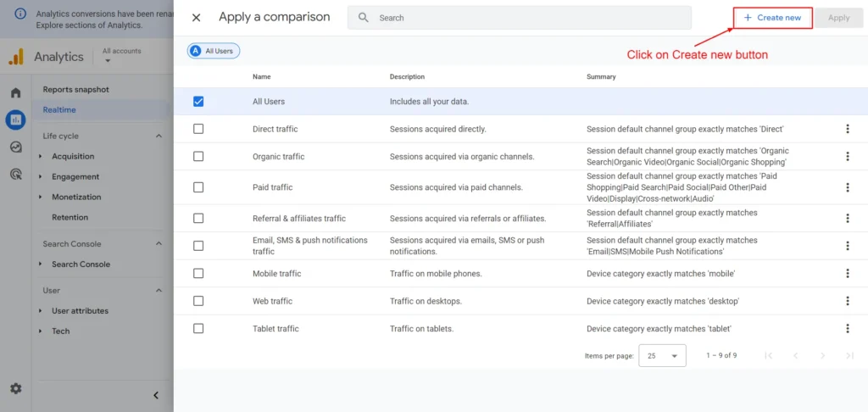
Task: Open more options for Email, SMS & push traffic
Action: [847, 246]
